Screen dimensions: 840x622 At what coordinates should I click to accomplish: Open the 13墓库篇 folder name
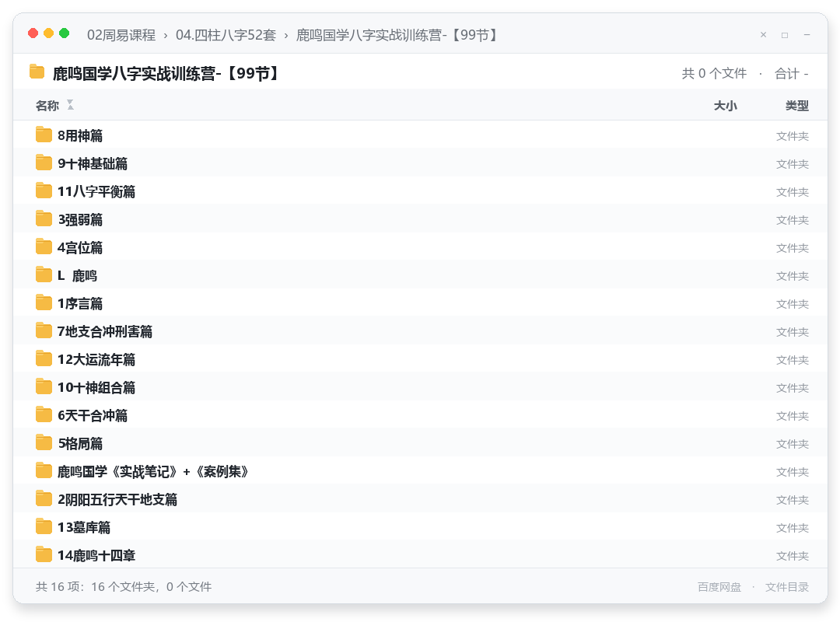84,527
